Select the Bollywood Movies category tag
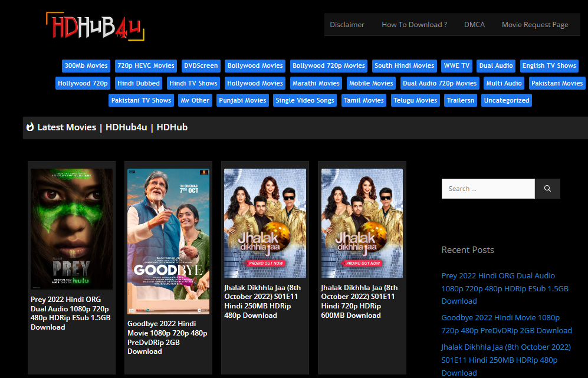 pyautogui.click(x=255, y=65)
